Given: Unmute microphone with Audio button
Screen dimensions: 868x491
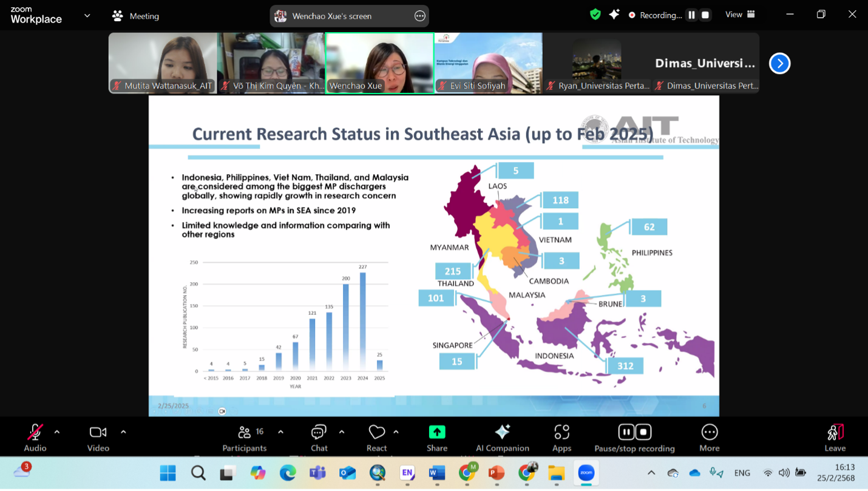Looking at the screenshot, I should click(35, 438).
